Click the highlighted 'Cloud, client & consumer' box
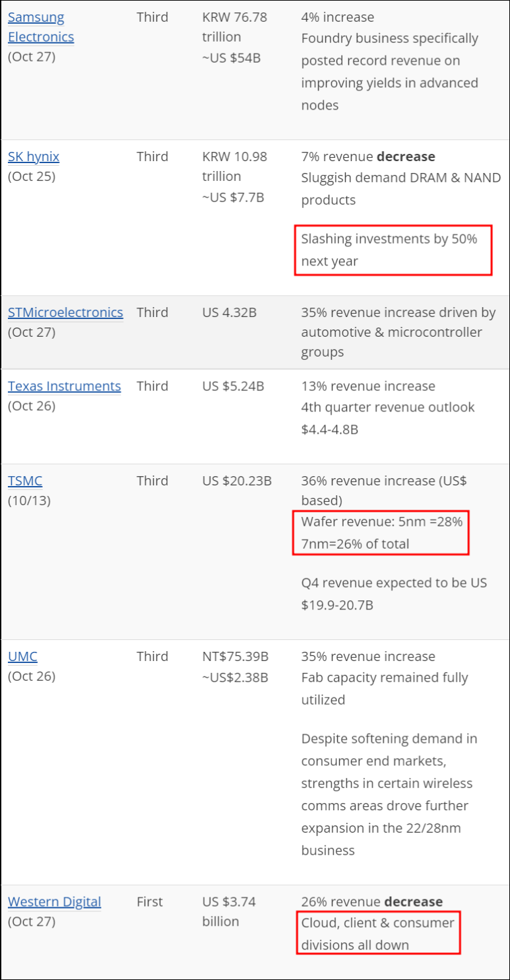 click(377, 932)
